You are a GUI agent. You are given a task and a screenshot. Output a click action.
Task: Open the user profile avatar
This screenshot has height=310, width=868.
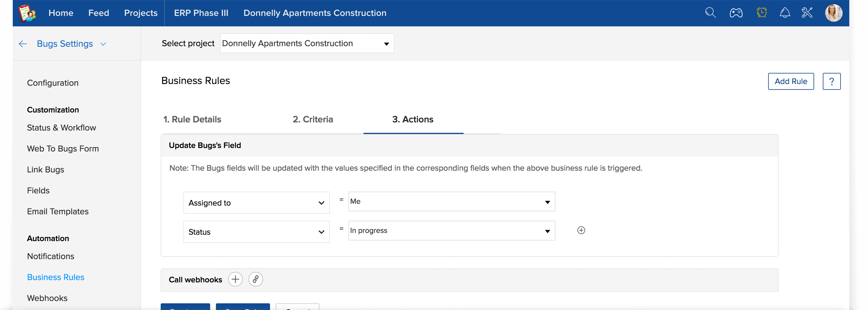point(833,13)
